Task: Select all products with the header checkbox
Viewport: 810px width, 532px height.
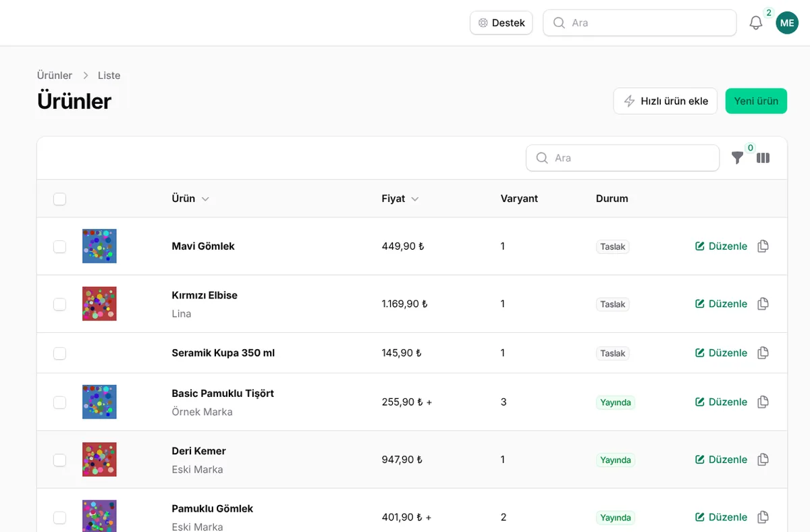Action: 59,199
